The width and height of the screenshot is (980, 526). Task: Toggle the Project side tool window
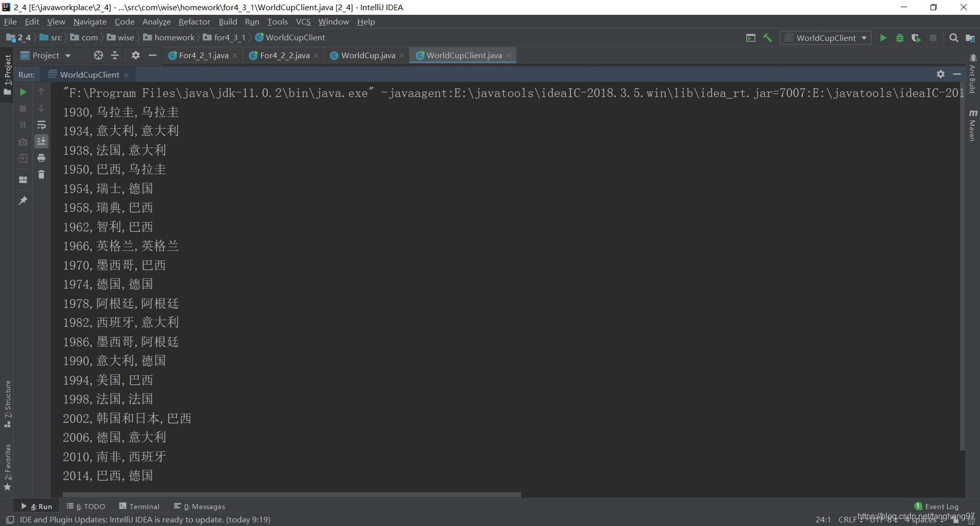pos(7,75)
